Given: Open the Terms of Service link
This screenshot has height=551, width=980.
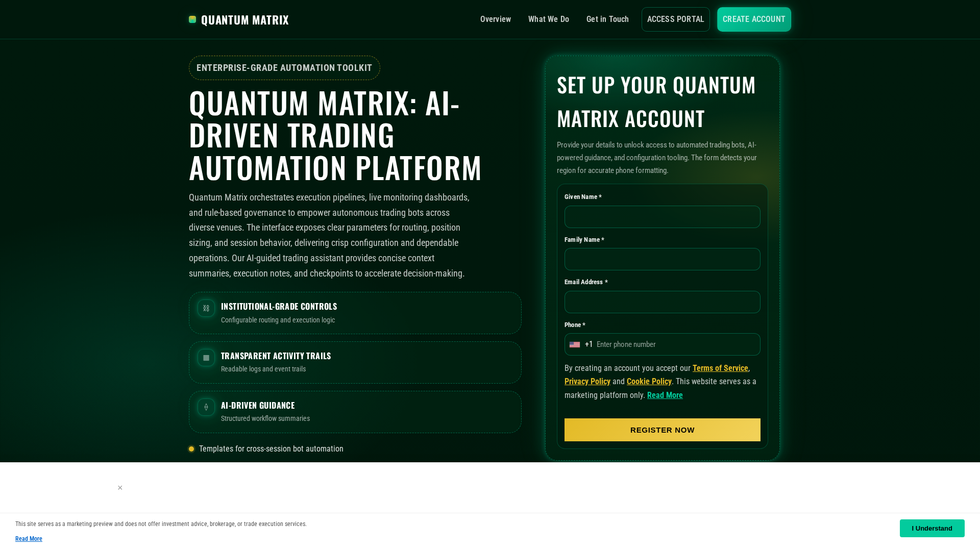Looking at the screenshot, I should pyautogui.click(x=720, y=368).
